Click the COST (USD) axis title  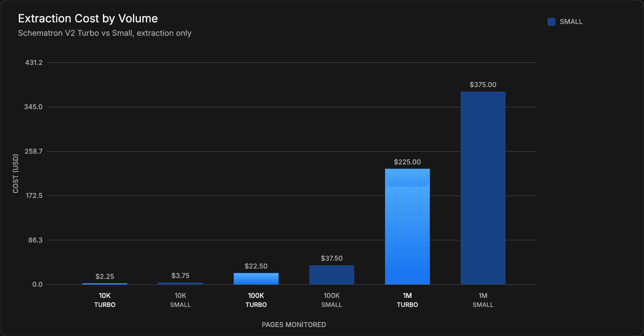coord(16,174)
